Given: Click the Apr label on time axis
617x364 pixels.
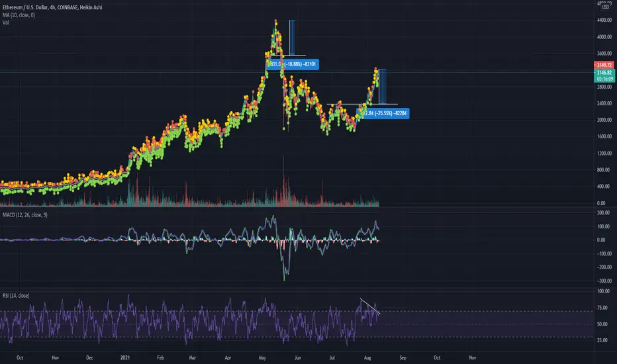Looking at the screenshot, I should pyautogui.click(x=228, y=357).
